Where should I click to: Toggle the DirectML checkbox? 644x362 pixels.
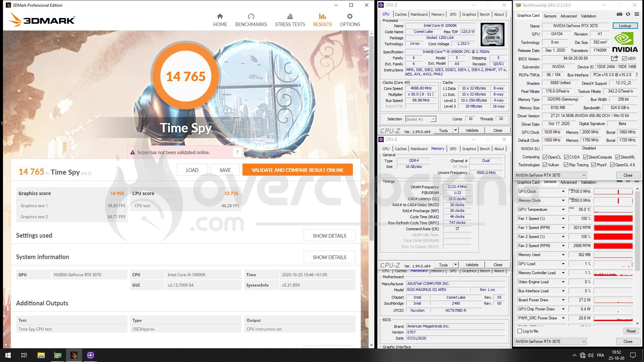(618, 157)
